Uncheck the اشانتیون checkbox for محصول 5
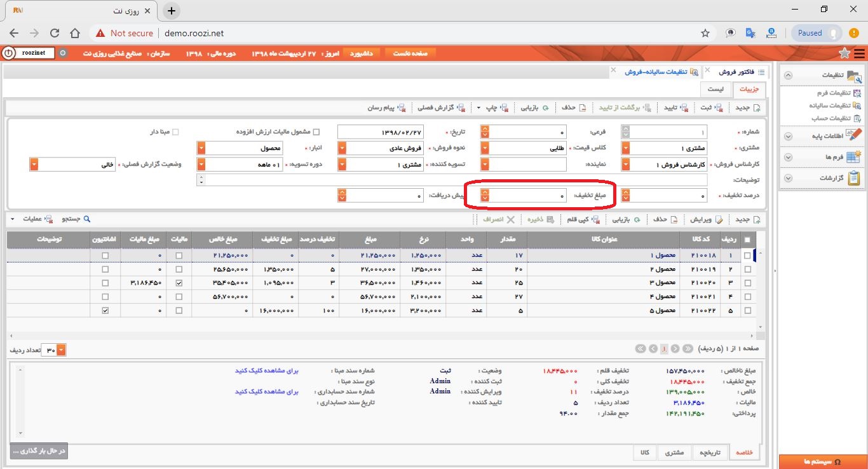The height and width of the screenshot is (469, 868). 105,311
